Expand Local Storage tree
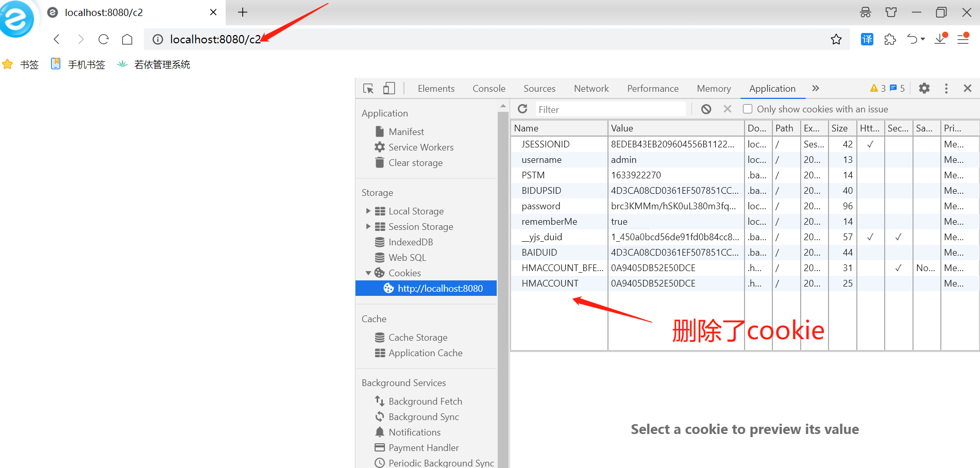The image size is (980, 468). coord(368,211)
